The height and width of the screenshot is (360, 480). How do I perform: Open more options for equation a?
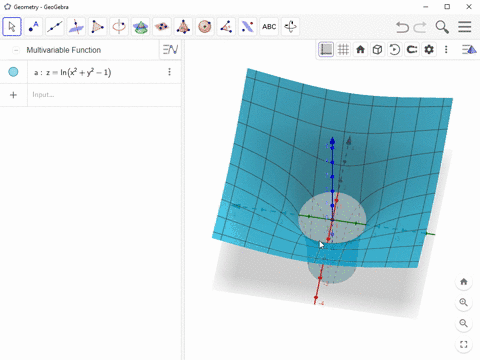(169, 72)
